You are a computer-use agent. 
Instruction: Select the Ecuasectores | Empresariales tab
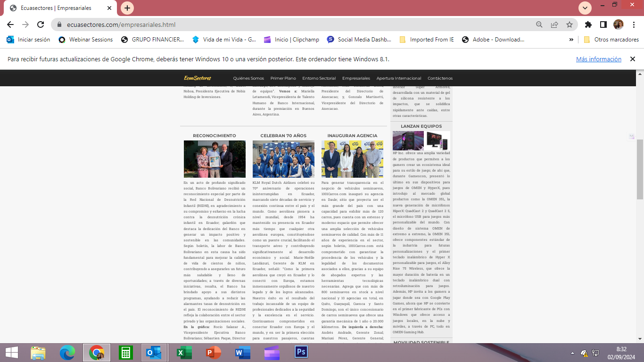(61, 8)
